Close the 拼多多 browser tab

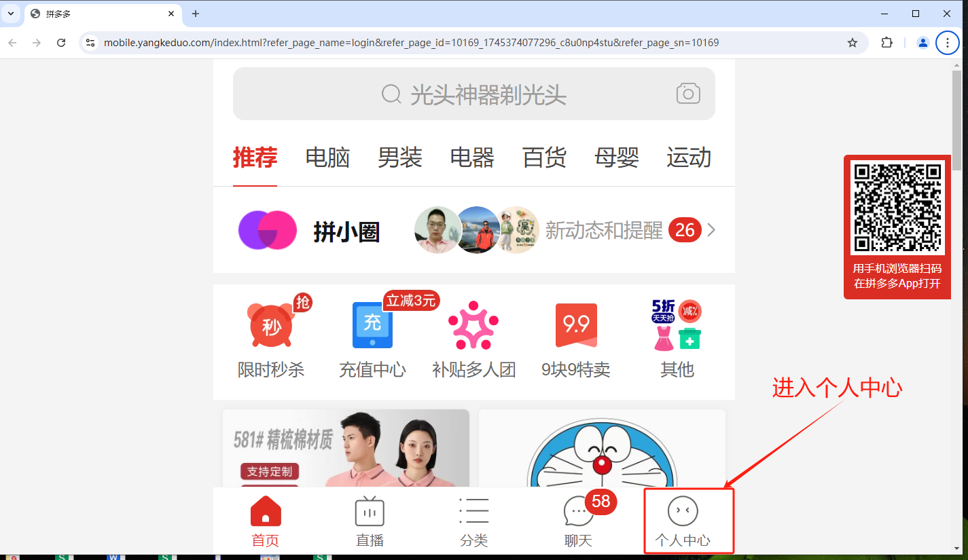coord(171,14)
